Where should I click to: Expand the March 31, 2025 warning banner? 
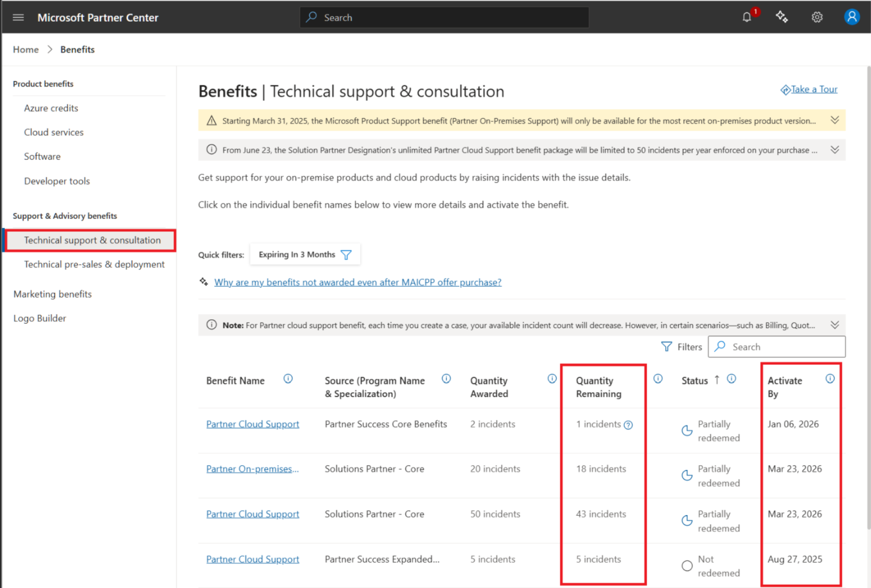coord(835,120)
